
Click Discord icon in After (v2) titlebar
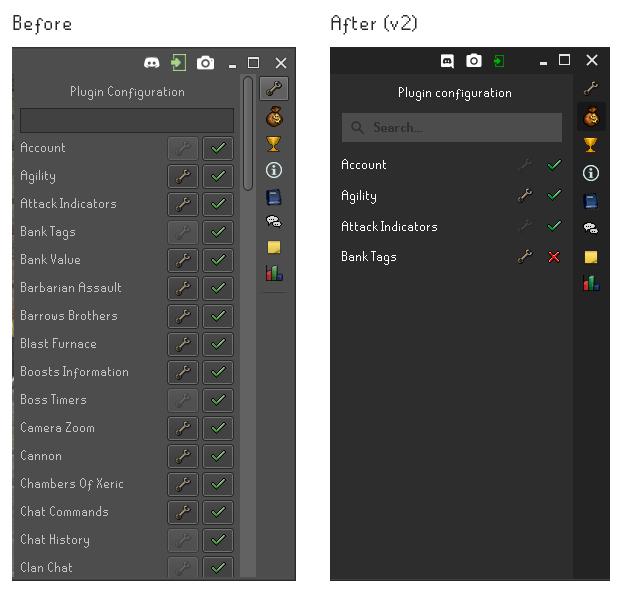tap(447, 61)
